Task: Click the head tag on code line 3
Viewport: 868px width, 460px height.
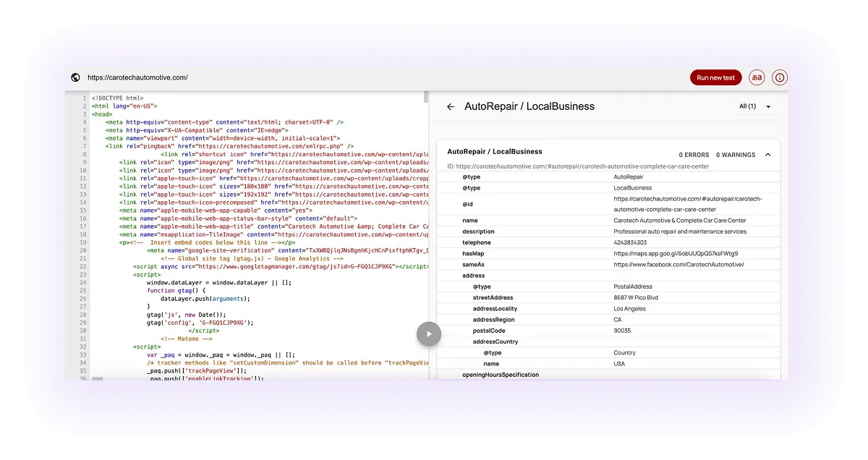Action: (x=102, y=114)
